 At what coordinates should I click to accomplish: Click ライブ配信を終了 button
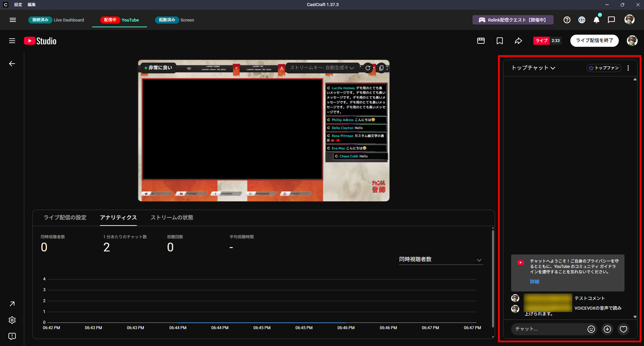(595, 40)
